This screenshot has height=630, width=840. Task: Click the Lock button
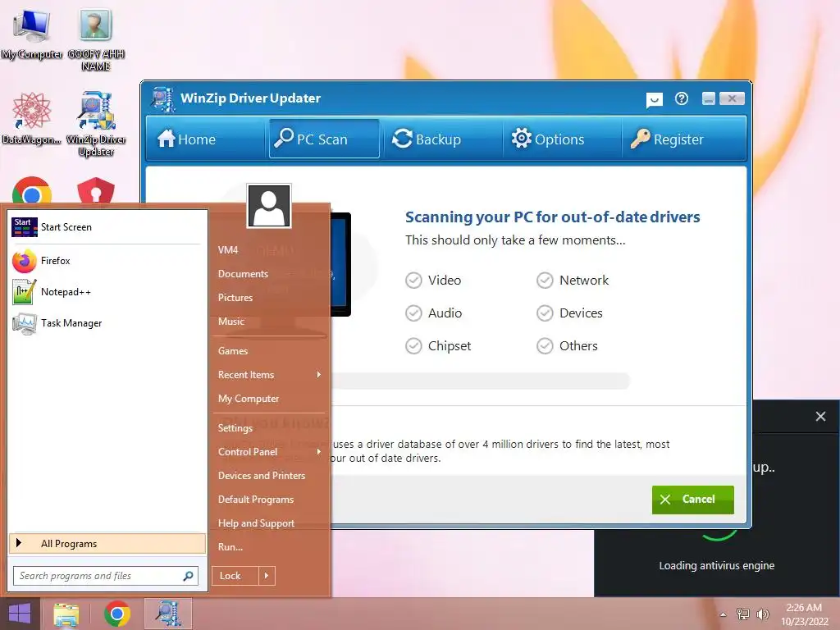pyautogui.click(x=235, y=576)
